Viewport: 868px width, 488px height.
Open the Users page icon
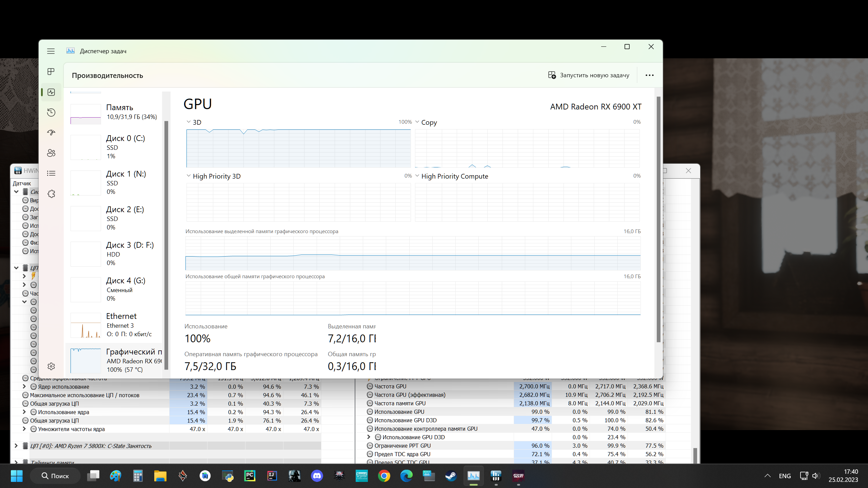[51, 153]
